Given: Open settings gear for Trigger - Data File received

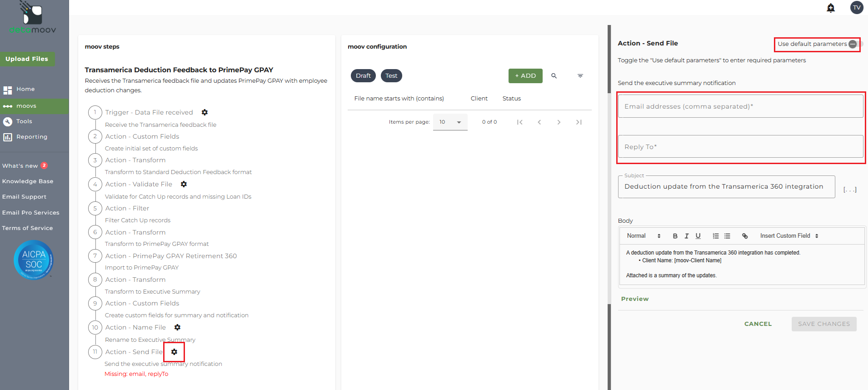Looking at the screenshot, I should pyautogui.click(x=205, y=112).
